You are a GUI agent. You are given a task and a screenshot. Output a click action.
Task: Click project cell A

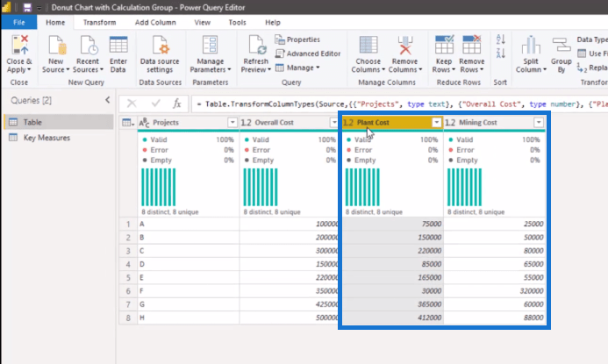188,224
